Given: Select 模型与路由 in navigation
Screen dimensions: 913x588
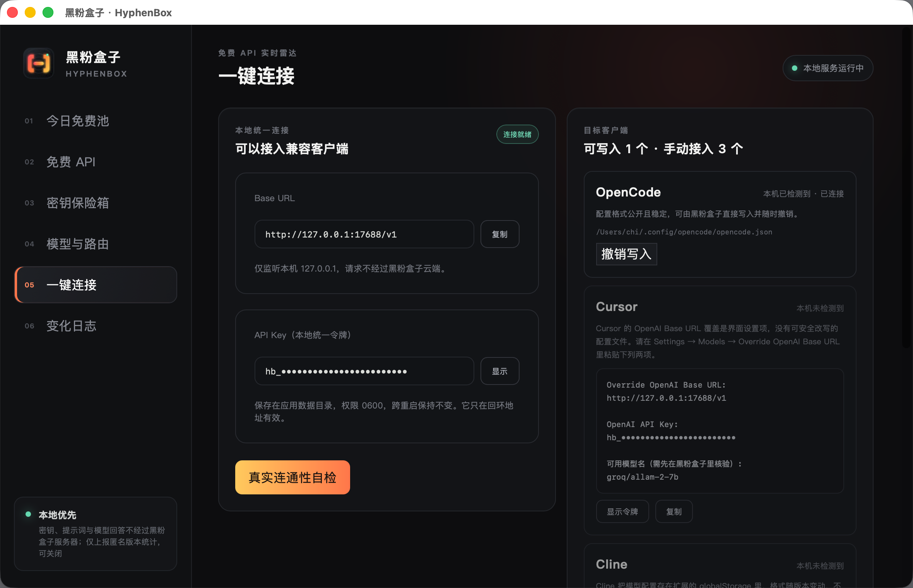Looking at the screenshot, I should click(96, 244).
